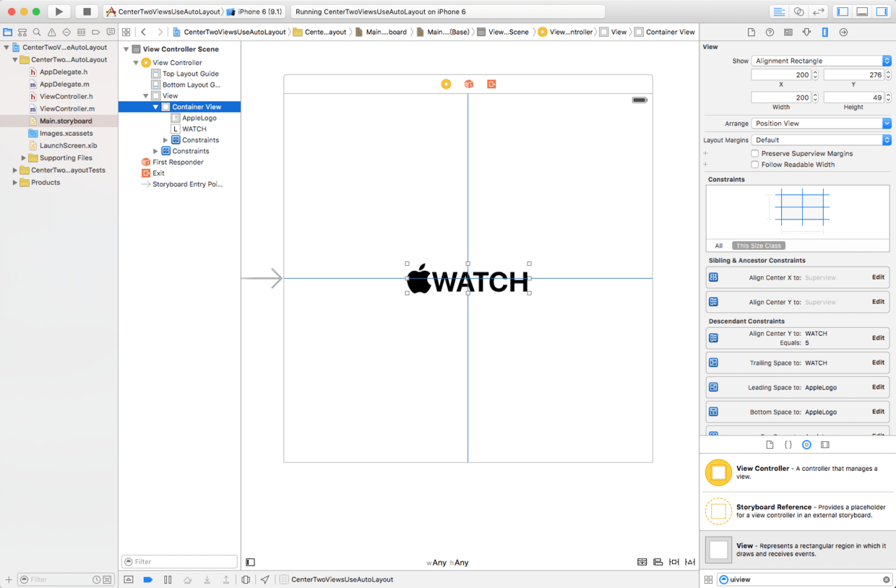Switch to Media library
The height and width of the screenshot is (588, 896).
825,445
